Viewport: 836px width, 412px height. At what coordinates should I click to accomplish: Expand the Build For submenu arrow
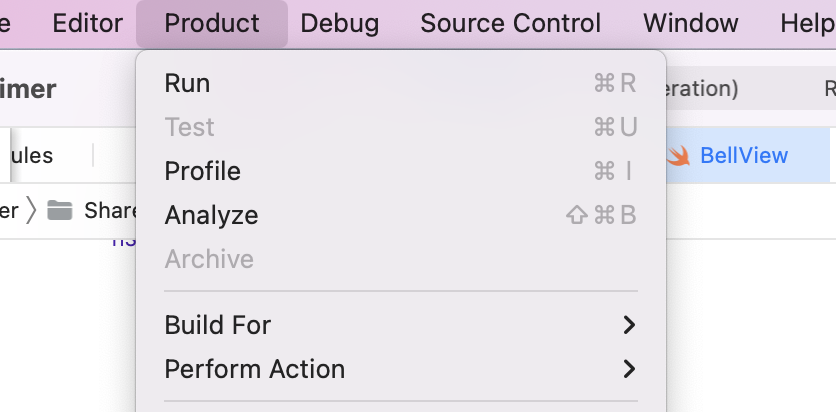628,325
